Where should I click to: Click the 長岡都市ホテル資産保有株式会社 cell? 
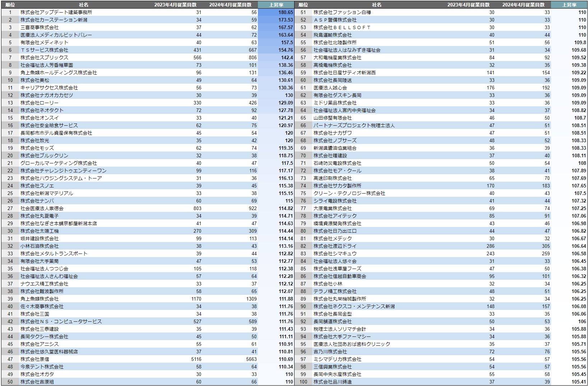point(56,133)
